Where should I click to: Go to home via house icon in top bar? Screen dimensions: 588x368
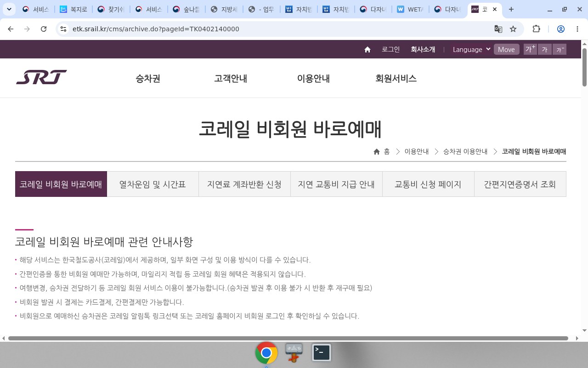pyautogui.click(x=367, y=50)
